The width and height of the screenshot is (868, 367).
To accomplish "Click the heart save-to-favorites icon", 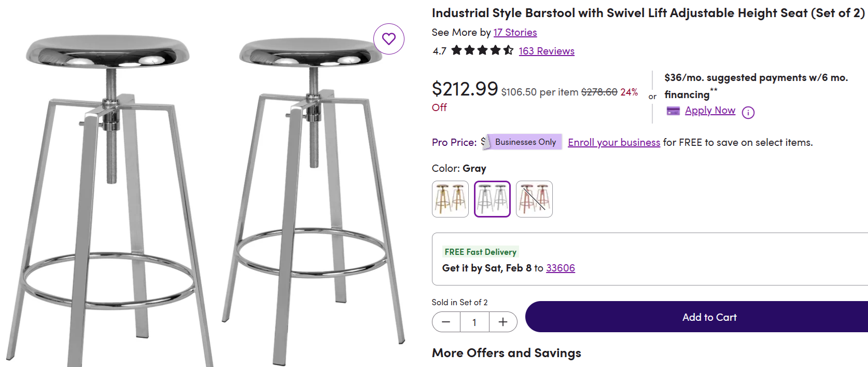I will coord(389,38).
